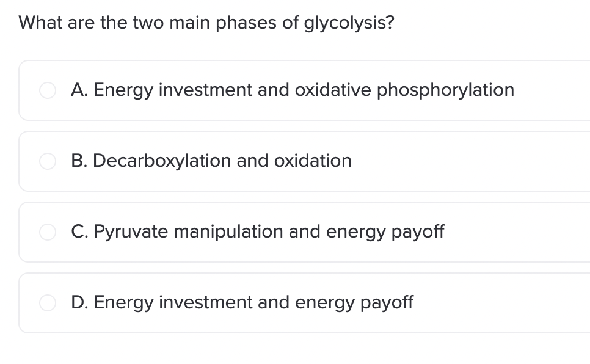Click the 'C.' letter label
The width and height of the screenshot is (590, 364).
point(79,231)
